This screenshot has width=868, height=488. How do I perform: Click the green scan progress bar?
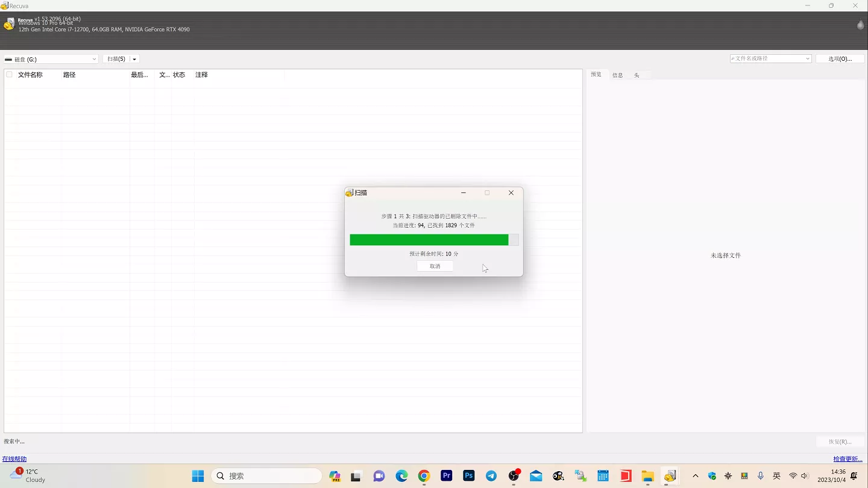click(x=429, y=240)
